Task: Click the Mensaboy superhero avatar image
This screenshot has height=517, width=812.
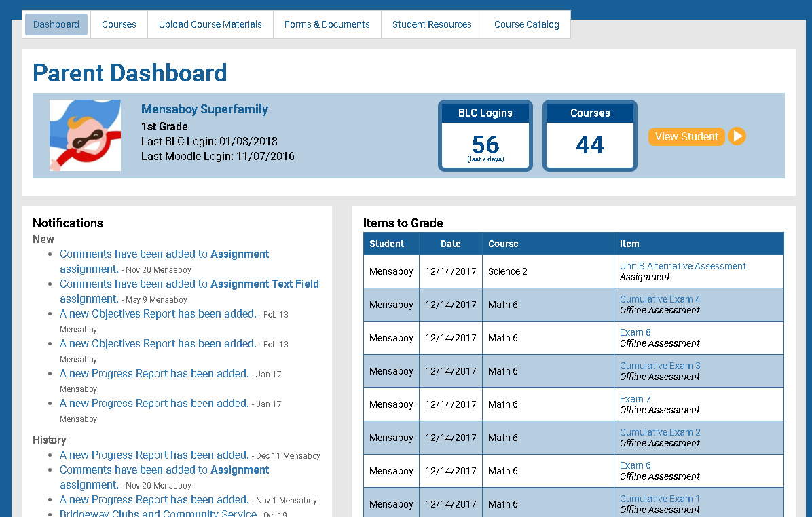Action: click(84, 134)
